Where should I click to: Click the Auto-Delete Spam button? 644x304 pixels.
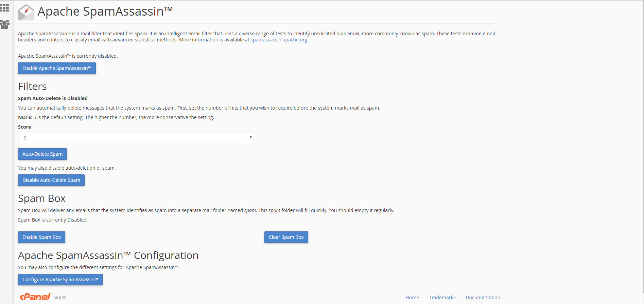coord(42,154)
